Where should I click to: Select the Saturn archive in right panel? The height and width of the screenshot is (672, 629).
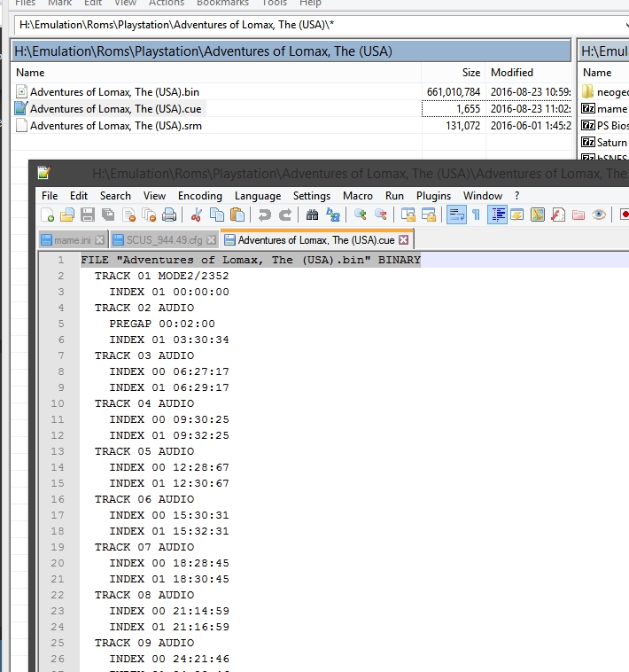[604, 142]
